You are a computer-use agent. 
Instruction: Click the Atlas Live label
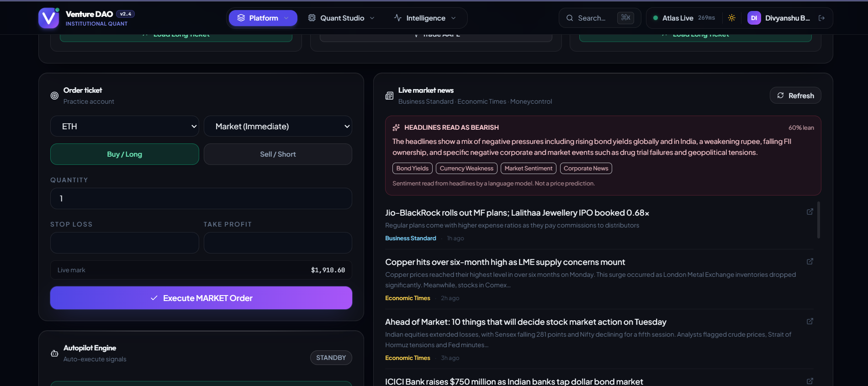[x=677, y=18]
